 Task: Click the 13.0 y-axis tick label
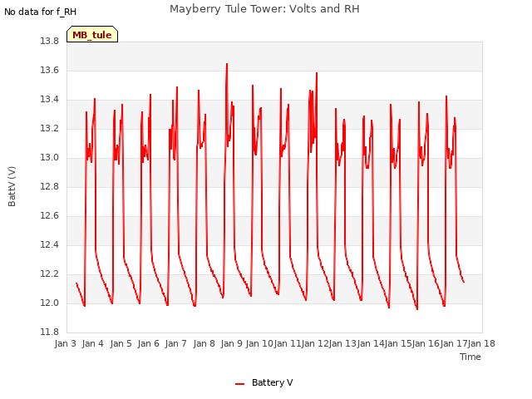[x=50, y=158]
